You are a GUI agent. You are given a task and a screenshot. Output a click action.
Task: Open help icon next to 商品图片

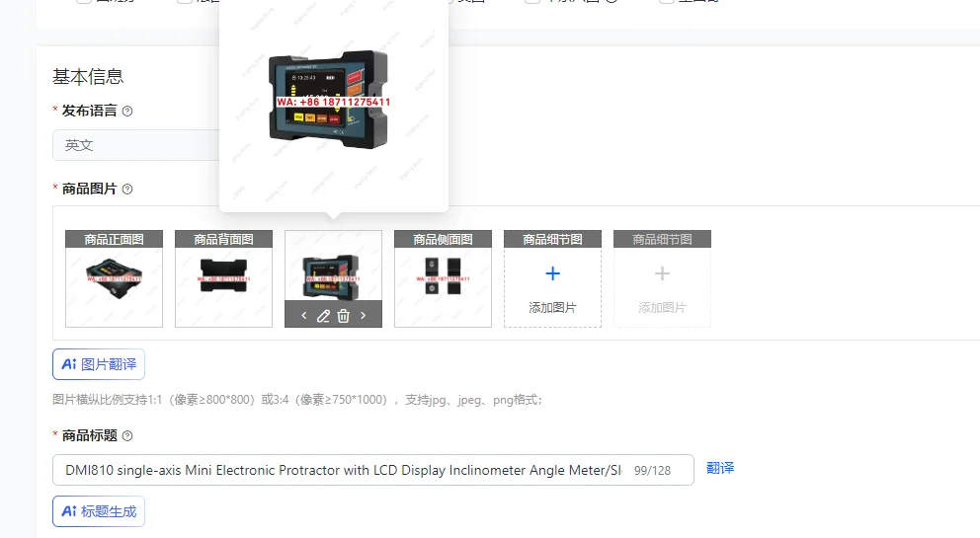pyautogui.click(x=127, y=190)
